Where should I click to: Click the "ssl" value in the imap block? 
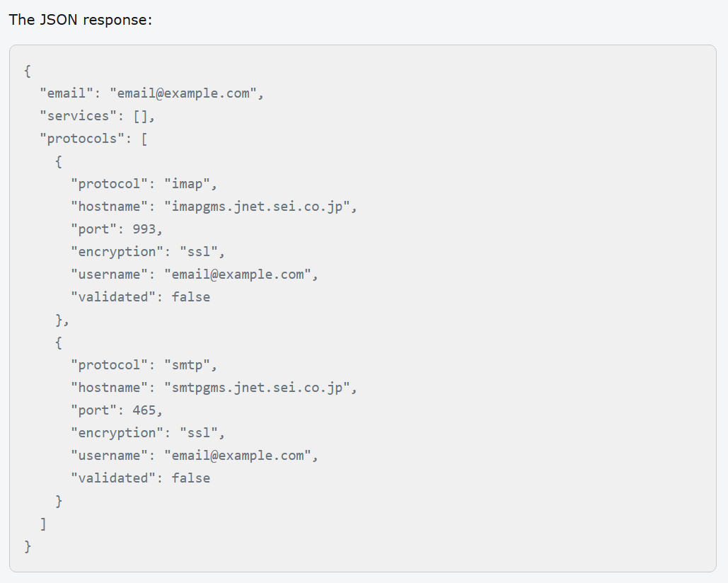pos(202,251)
